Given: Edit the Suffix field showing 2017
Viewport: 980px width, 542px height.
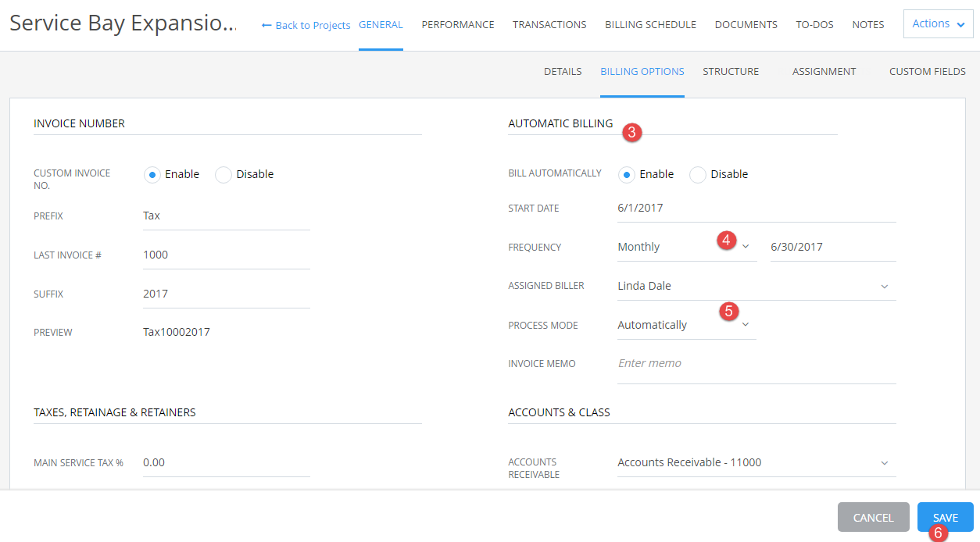Looking at the screenshot, I should [227, 294].
